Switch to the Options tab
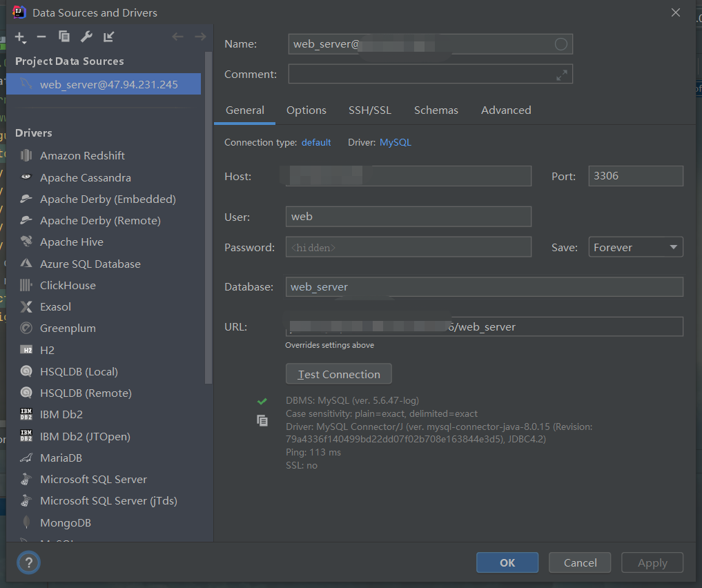The width and height of the screenshot is (702, 588). [306, 110]
